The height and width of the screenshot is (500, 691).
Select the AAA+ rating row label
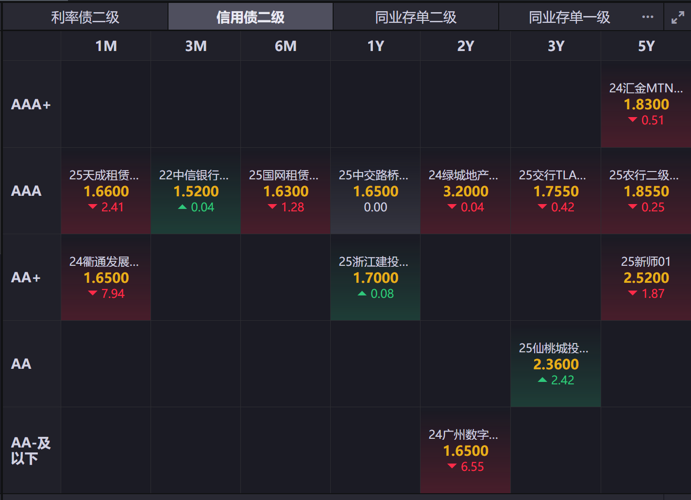pyautogui.click(x=31, y=104)
